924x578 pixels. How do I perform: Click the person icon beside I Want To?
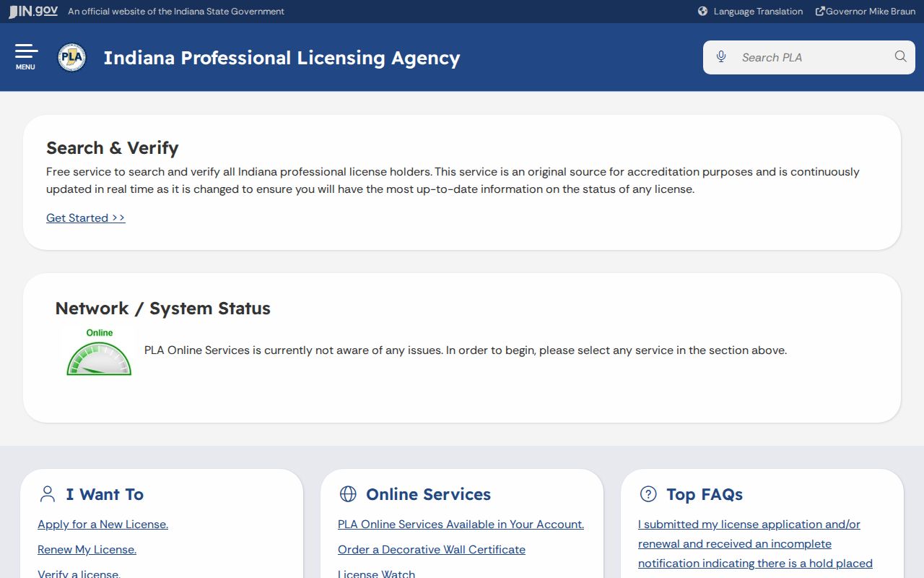pos(48,494)
